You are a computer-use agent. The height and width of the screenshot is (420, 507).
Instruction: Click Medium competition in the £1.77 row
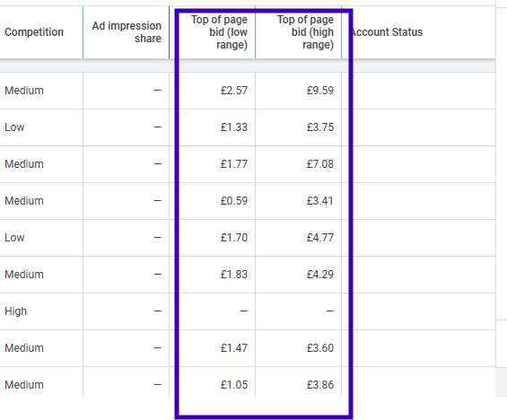(x=24, y=164)
